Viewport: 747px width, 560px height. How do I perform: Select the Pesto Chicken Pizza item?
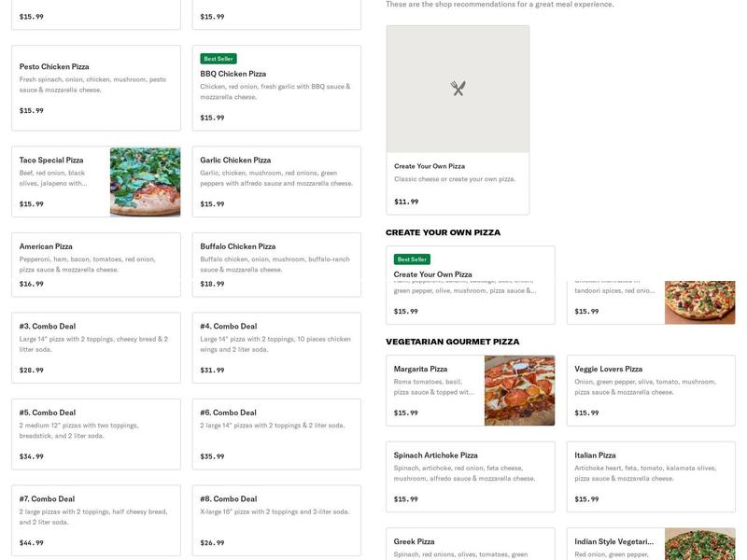(x=95, y=88)
